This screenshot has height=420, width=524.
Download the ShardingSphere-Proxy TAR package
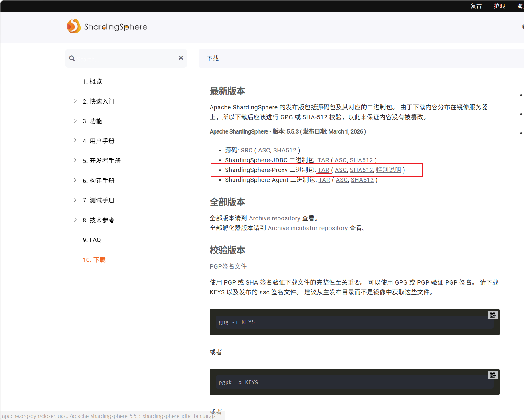[x=324, y=170]
